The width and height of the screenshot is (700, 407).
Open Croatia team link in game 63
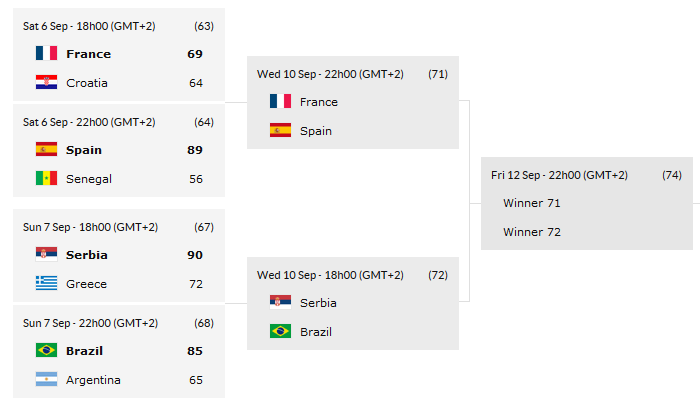click(x=87, y=83)
